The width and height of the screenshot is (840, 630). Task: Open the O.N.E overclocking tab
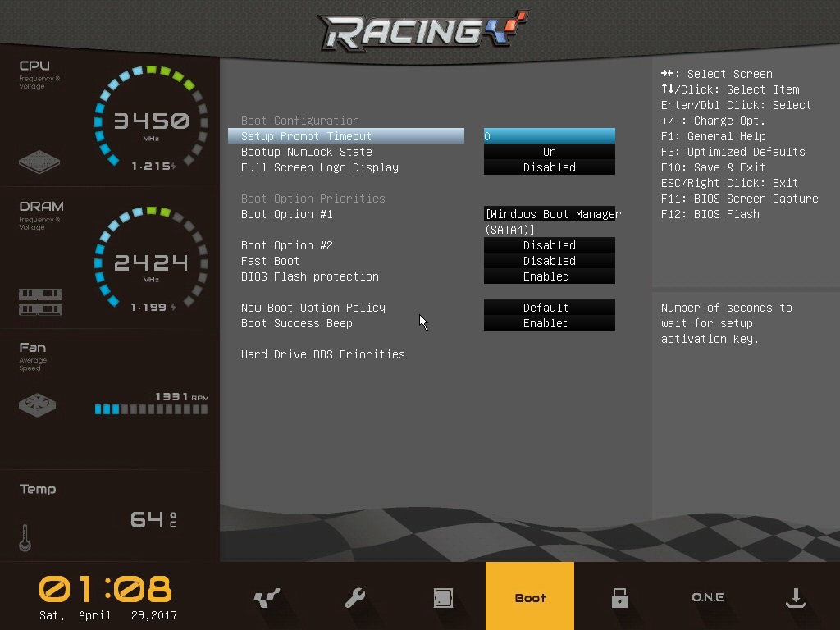[x=708, y=597]
